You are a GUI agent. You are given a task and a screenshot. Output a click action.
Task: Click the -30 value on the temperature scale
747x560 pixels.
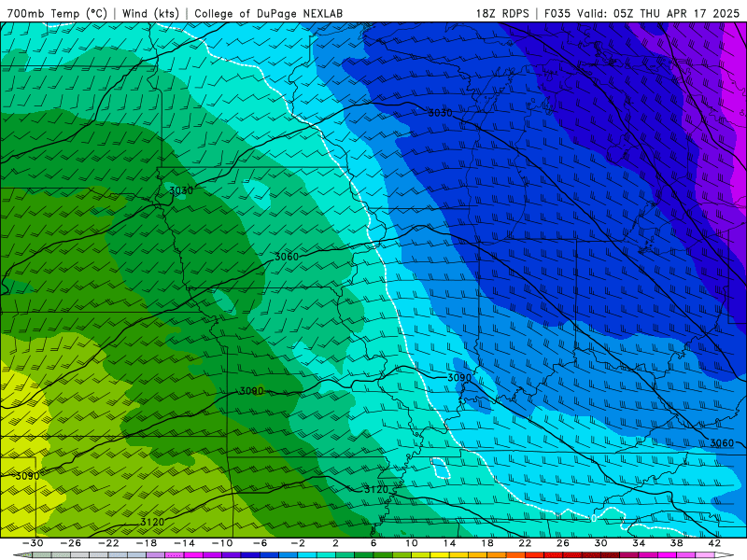33,543
